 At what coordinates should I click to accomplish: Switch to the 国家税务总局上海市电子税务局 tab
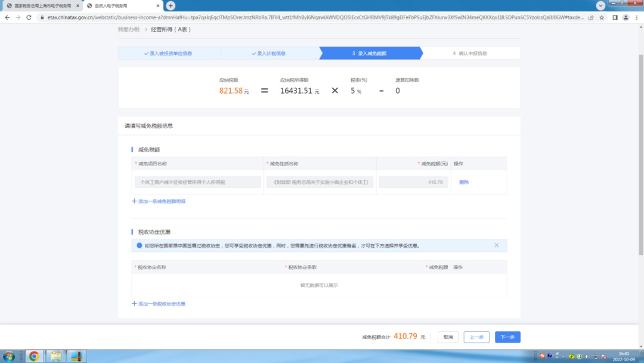pyautogui.click(x=43, y=6)
